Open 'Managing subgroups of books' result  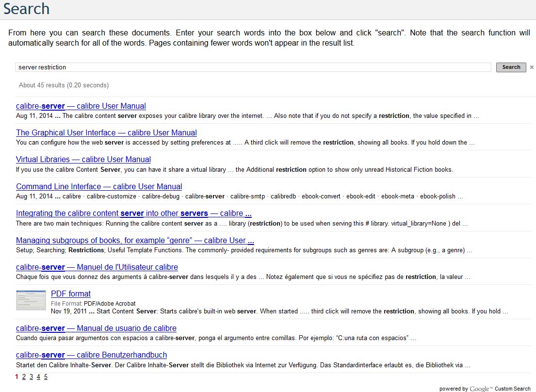coord(135,240)
